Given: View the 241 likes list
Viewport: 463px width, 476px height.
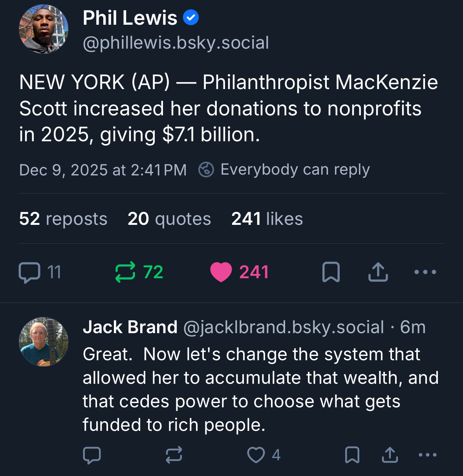Looking at the screenshot, I should click(x=267, y=219).
